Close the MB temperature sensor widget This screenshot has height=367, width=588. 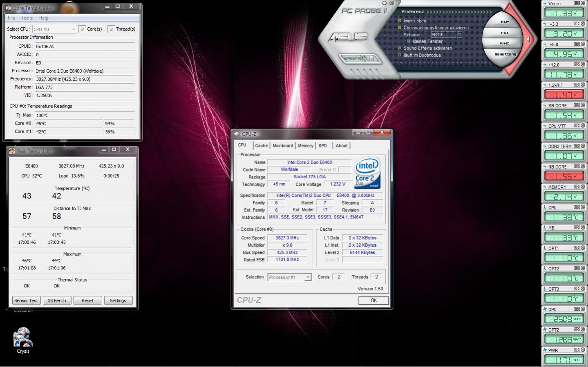(x=583, y=228)
